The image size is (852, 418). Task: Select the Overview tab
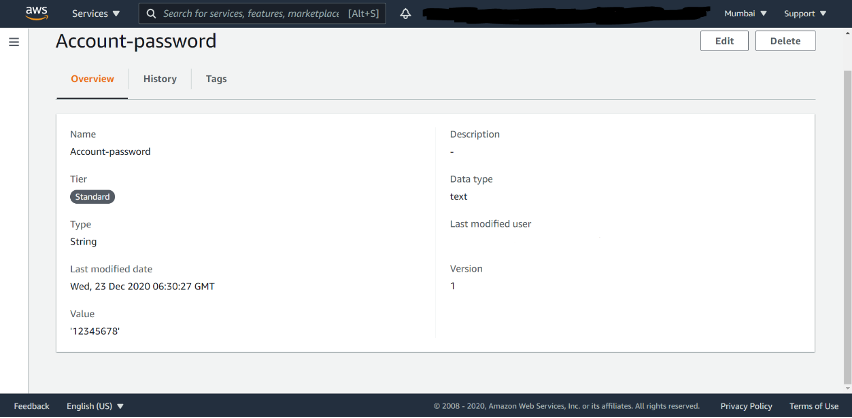click(92, 79)
